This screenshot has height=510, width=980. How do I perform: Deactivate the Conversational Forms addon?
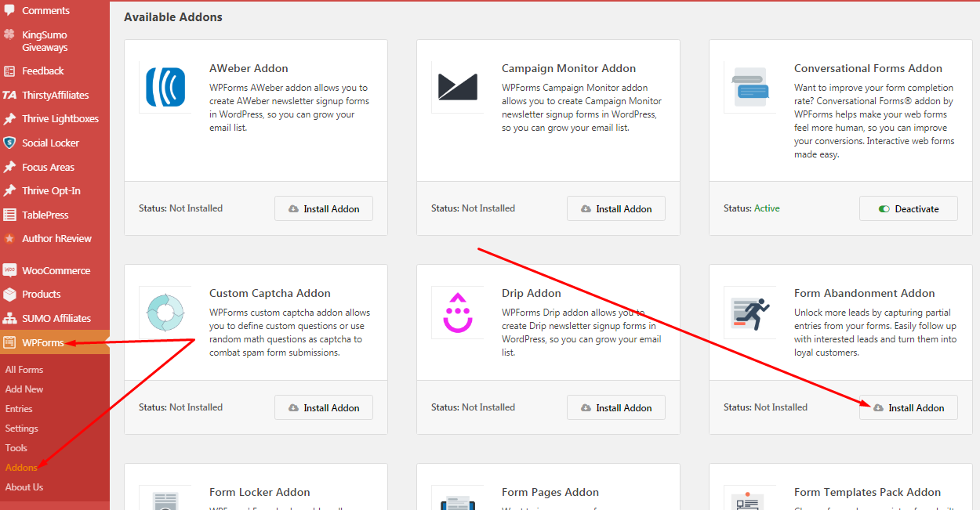coord(908,209)
